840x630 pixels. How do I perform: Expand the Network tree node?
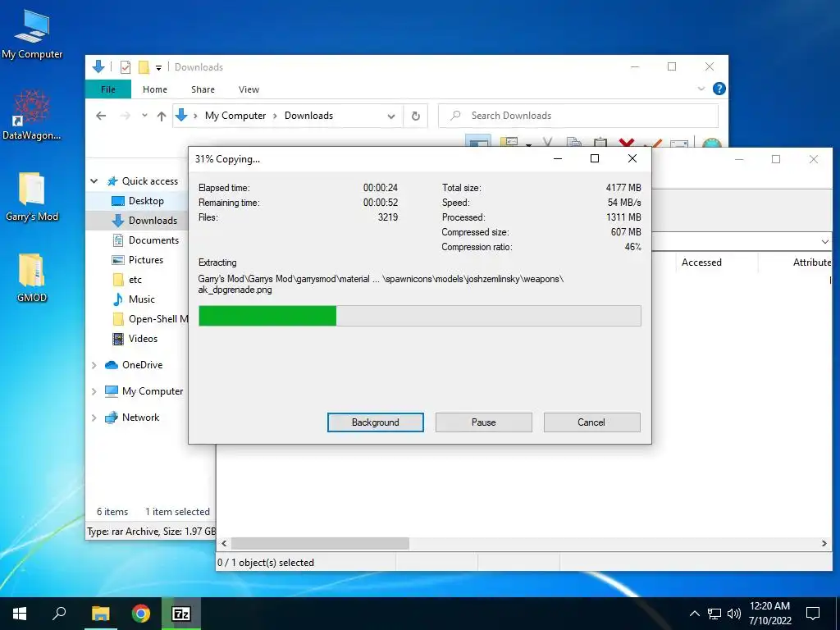tap(94, 418)
